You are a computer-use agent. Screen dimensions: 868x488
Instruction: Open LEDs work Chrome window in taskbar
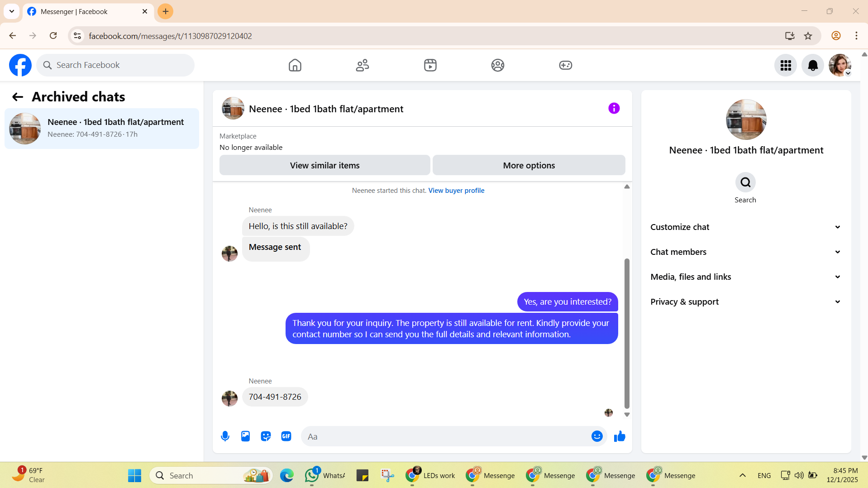pyautogui.click(x=430, y=475)
